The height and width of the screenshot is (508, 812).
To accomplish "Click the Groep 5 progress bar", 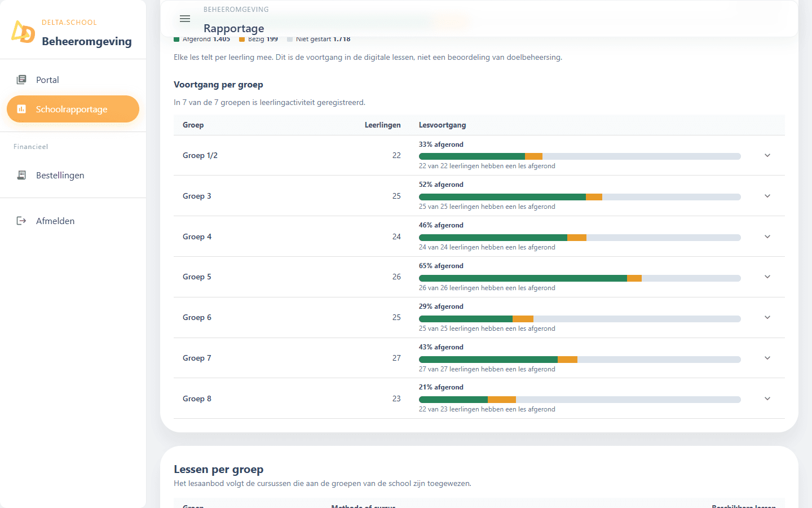I will coord(580,278).
